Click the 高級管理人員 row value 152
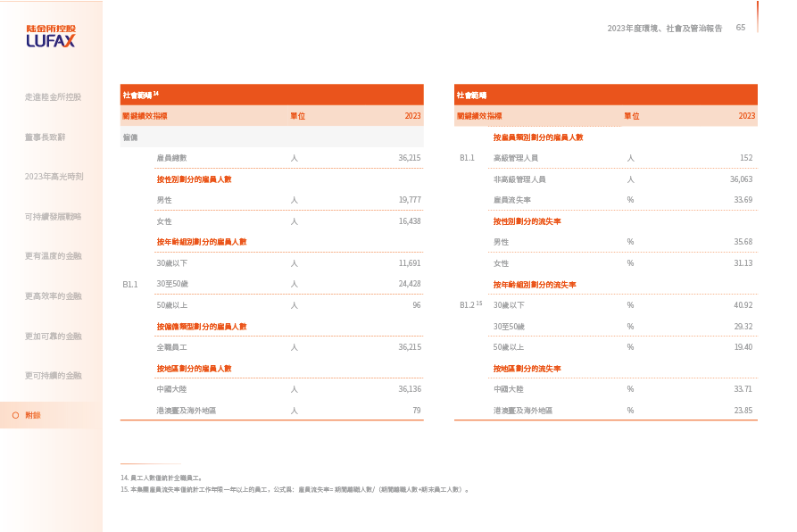This screenshot has height=532, width=797. pos(745,157)
